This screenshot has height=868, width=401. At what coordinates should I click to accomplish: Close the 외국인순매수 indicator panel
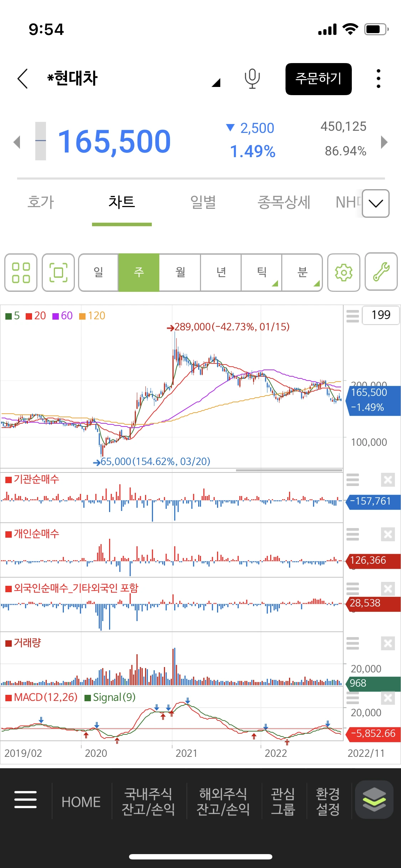tap(388, 589)
